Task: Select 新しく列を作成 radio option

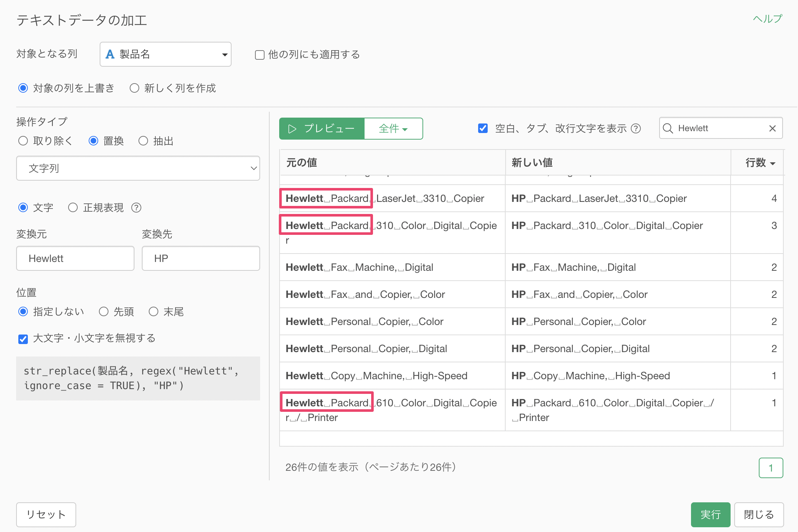Action: pyautogui.click(x=134, y=88)
